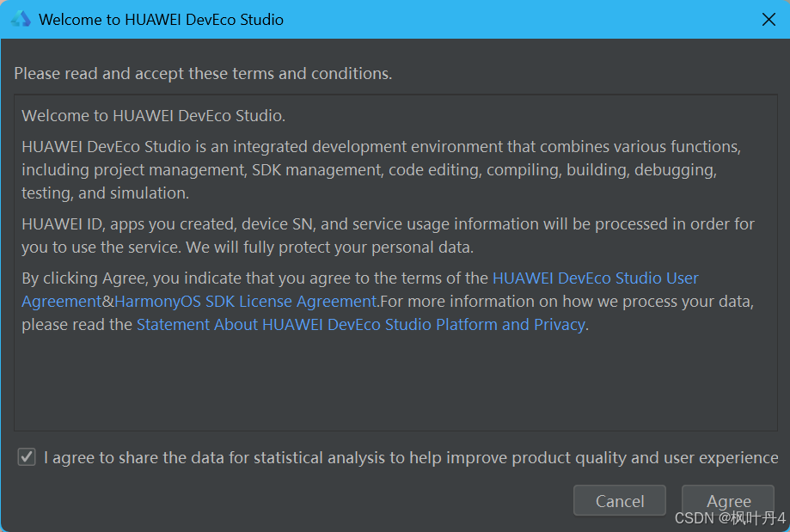Click the wrapped 'Agreement' word of the User Agreement link

61,302
